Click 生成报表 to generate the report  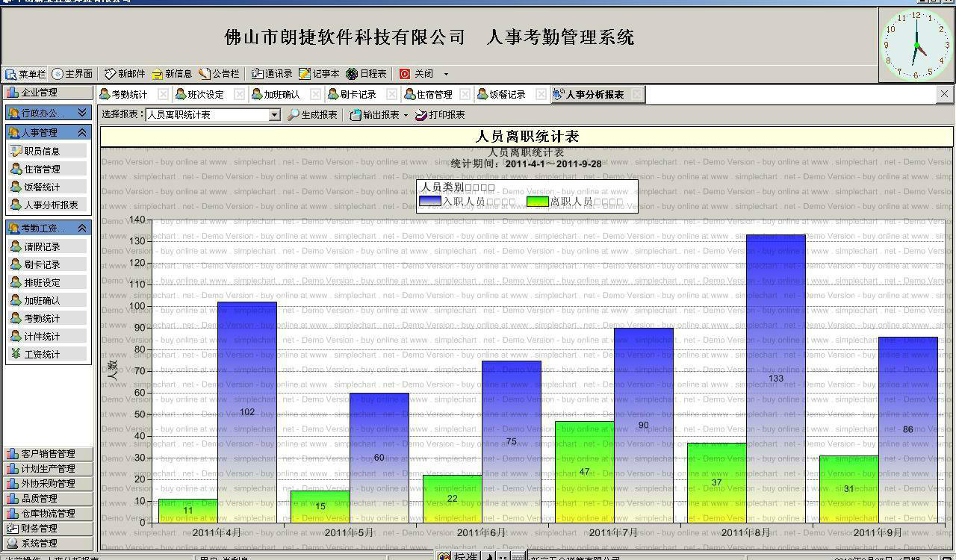(x=313, y=115)
